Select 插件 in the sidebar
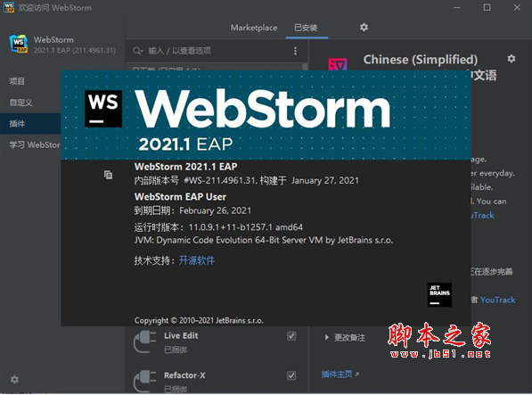 click(30, 124)
